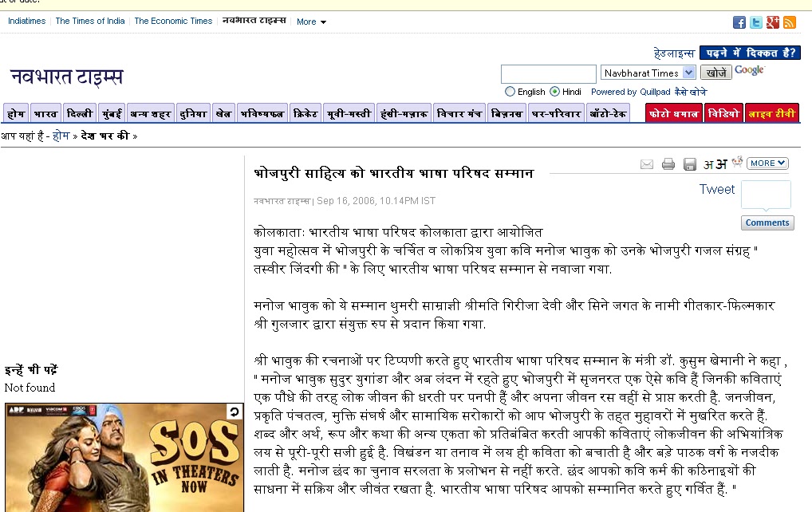This screenshot has width=812, height=512.
Task: Open the मूवी-मस्ती navigation tab
Action: click(349, 113)
